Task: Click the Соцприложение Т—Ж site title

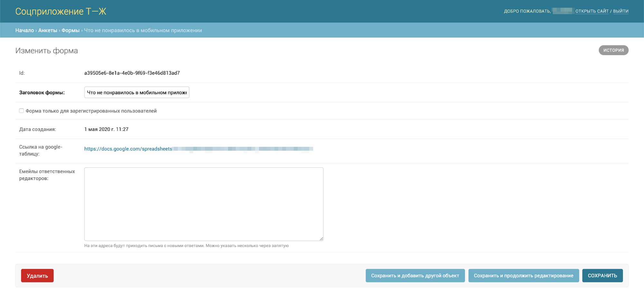Action: tap(61, 11)
